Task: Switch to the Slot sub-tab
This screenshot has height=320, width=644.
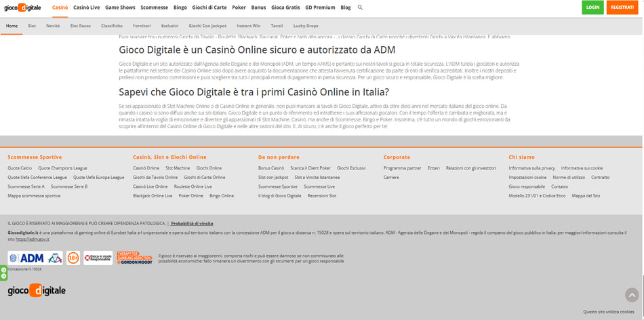Action: tap(32, 26)
